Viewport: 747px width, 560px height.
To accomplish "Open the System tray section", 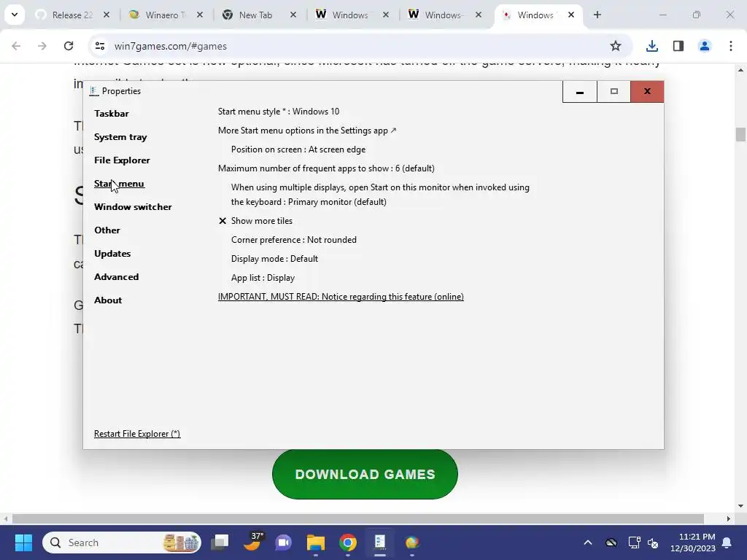I will point(120,136).
